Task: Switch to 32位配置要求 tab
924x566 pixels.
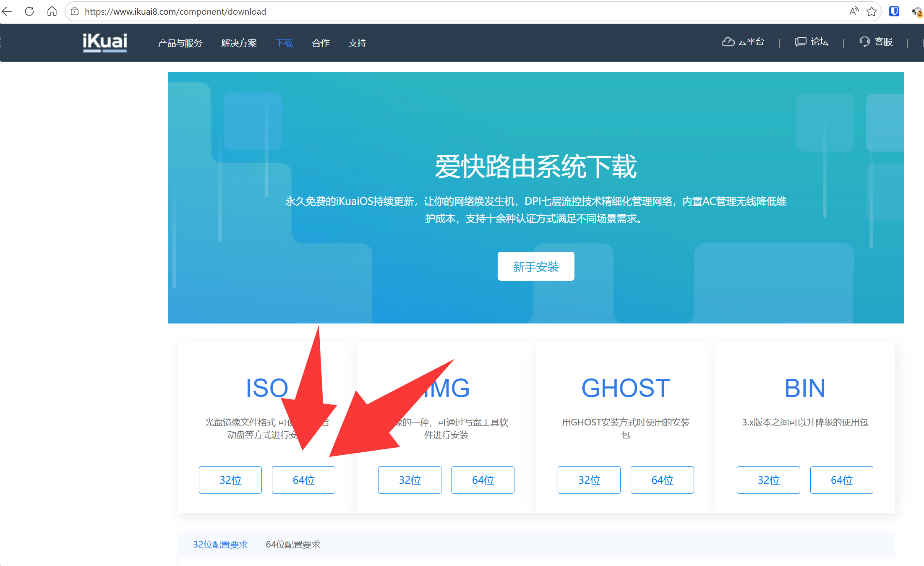Action: (x=220, y=545)
